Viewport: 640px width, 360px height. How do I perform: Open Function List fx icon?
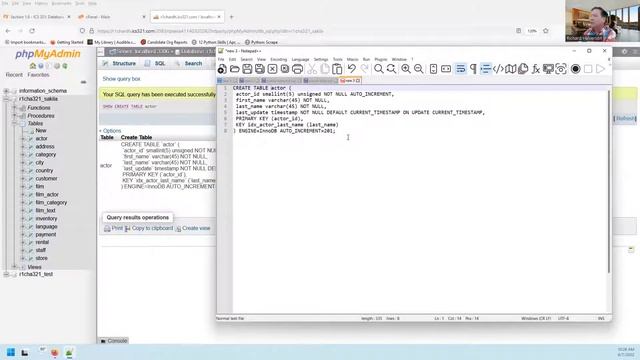[x=536, y=69]
